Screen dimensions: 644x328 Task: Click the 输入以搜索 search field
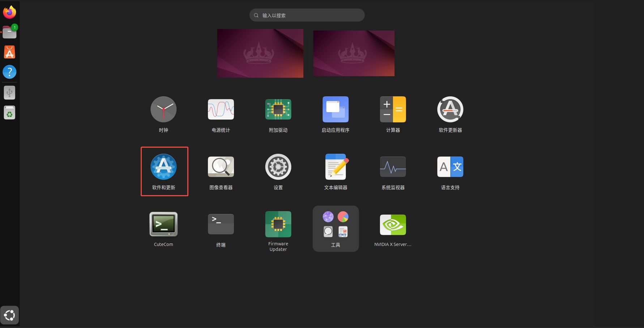pos(307,15)
